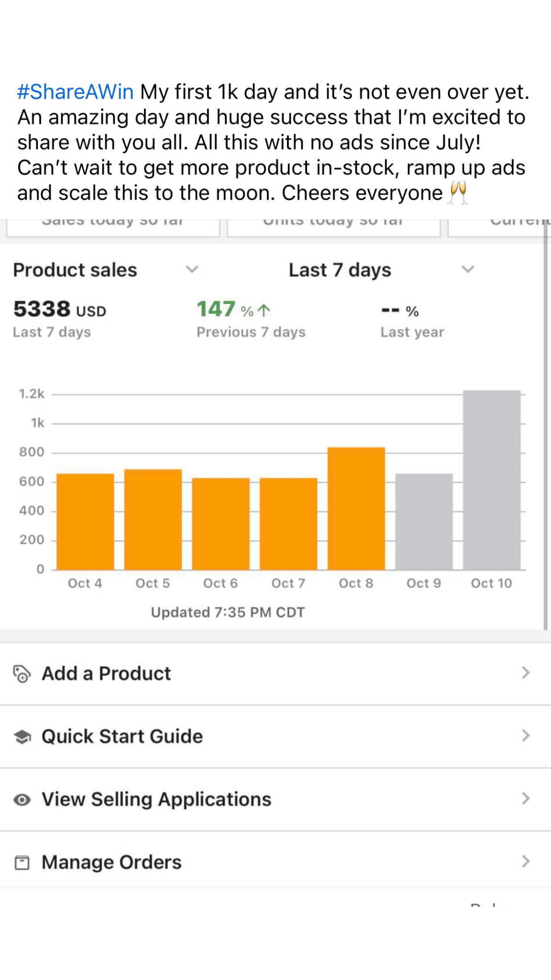
Task: Click the Add a Product tag icon
Action: (22, 673)
